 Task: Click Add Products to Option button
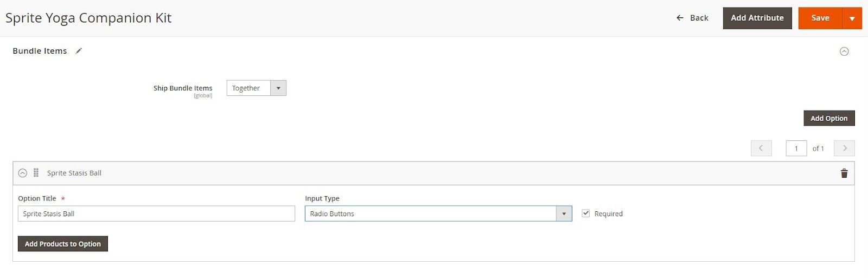pyautogui.click(x=63, y=244)
